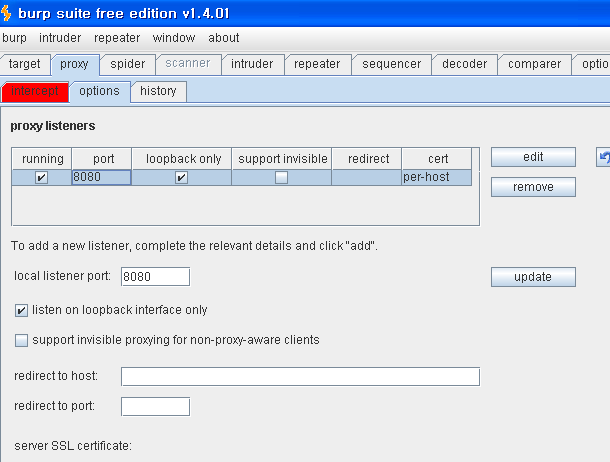Toggle support invisible checkbox in listener row
Image resolution: width=610 pixels, height=462 pixels.
click(281, 178)
